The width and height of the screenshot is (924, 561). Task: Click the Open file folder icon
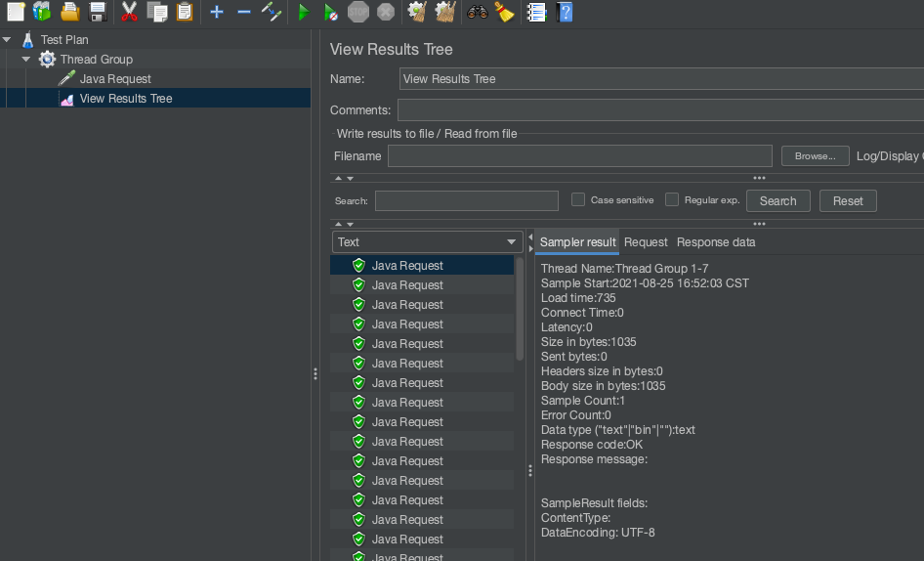point(70,11)
